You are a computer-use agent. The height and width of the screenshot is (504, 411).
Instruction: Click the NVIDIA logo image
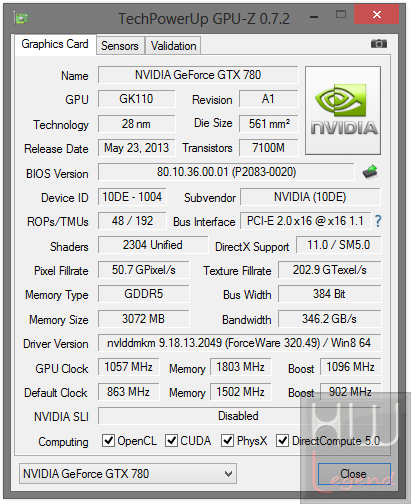coord(343,110)
